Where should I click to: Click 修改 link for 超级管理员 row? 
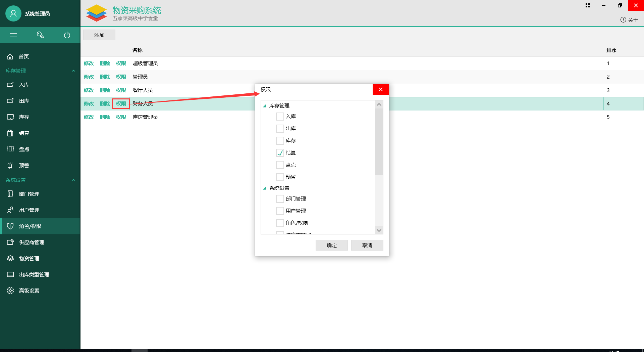(89, 63)
